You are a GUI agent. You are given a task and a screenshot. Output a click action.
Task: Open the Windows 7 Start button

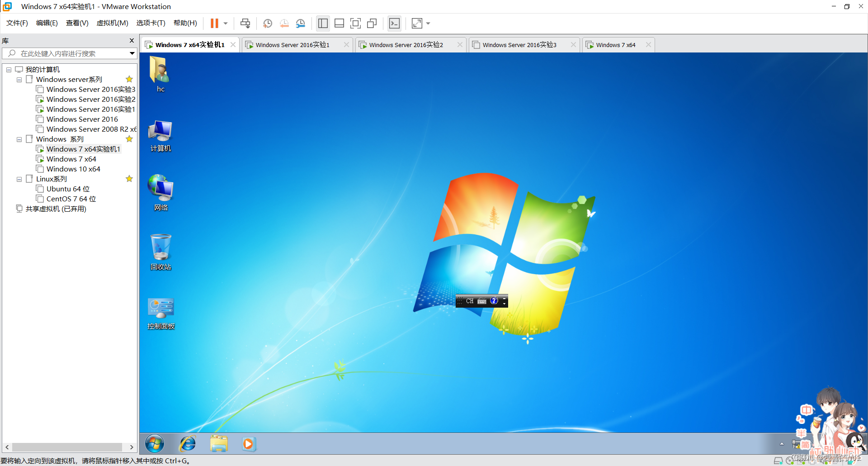point(155,444)
